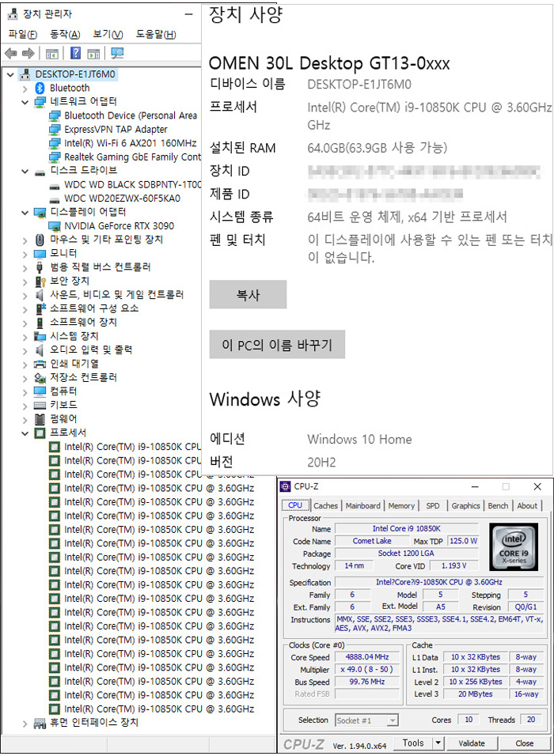
Task: Click the Windows 10 Home edition text
Action: 359,439
